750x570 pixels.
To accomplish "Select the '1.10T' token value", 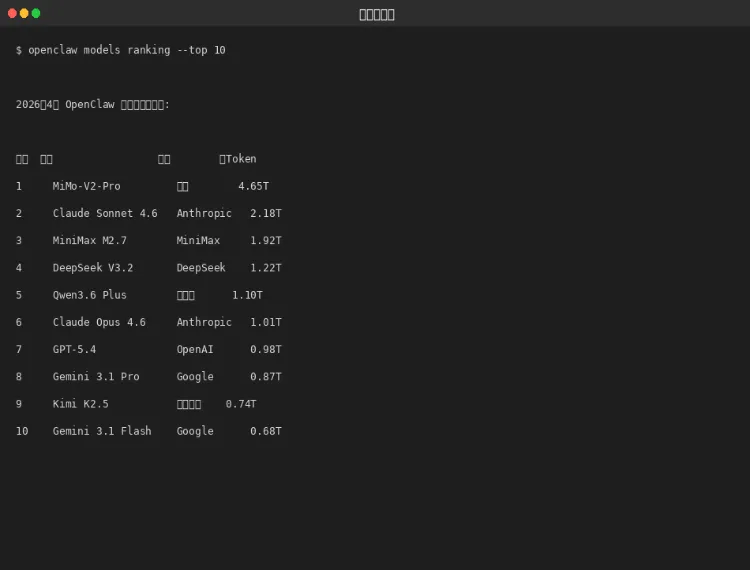I will coord(247,295).
